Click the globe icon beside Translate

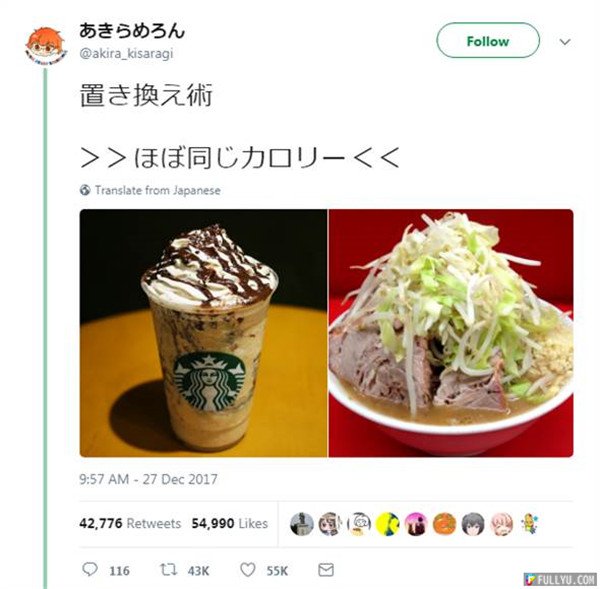click(85, 190)
